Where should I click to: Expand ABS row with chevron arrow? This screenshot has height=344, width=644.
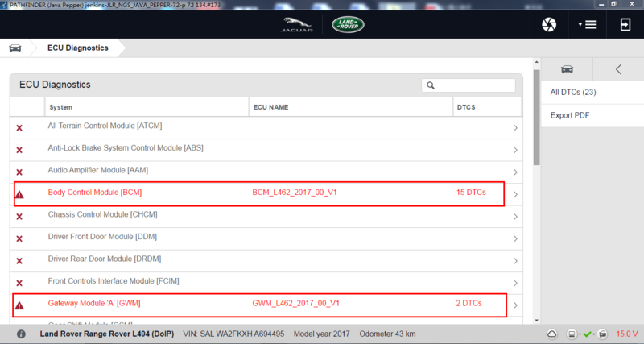pos(515,151)
